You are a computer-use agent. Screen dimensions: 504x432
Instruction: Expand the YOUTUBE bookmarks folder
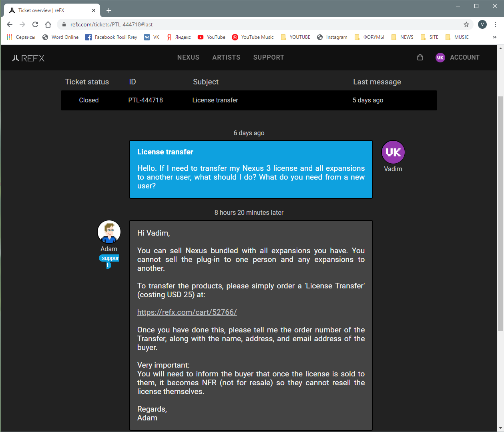point(295,37)
